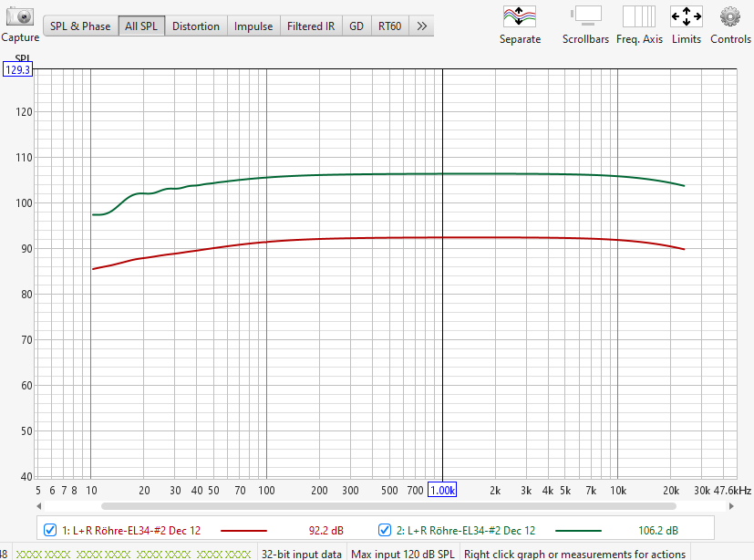Viewport: 754px width, 560px height.
Task: Open the graph Limits icon
Action: [686, 16]
